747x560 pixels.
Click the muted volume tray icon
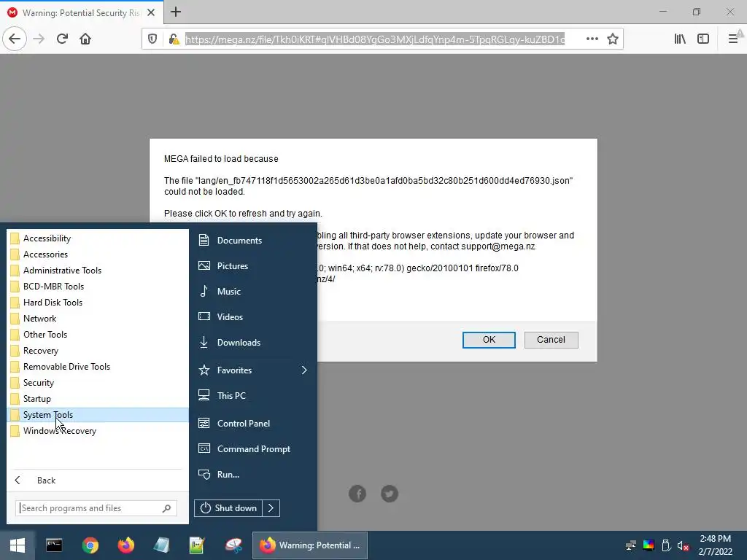[x=684, y=545]
